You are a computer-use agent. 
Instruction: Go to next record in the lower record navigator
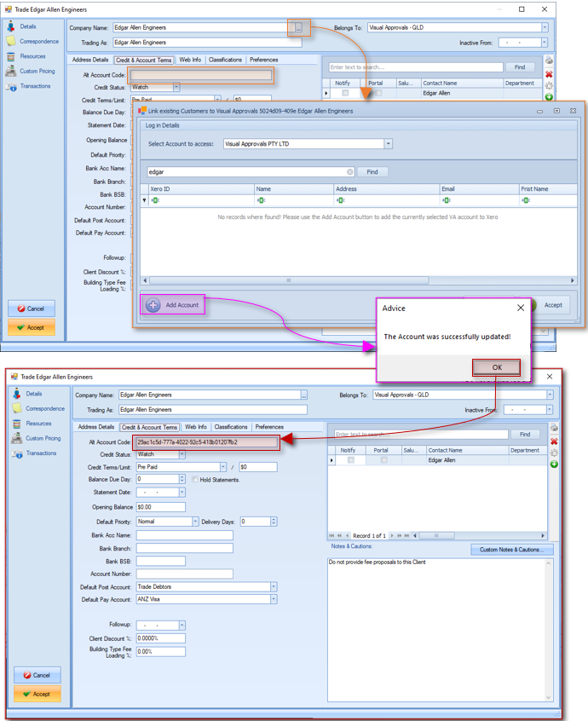point(391,536)
